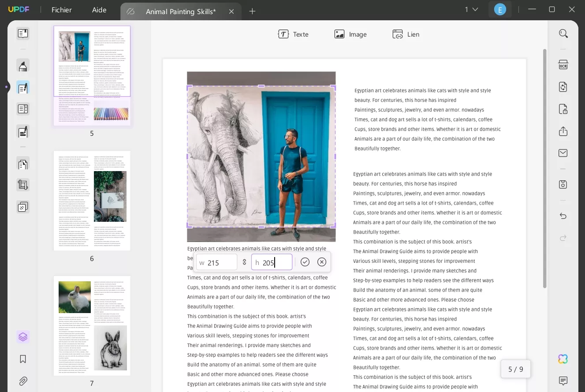Viewport: 585px width, 392px height.
Task: Open the document protection tool
Action: coord(563,109)
